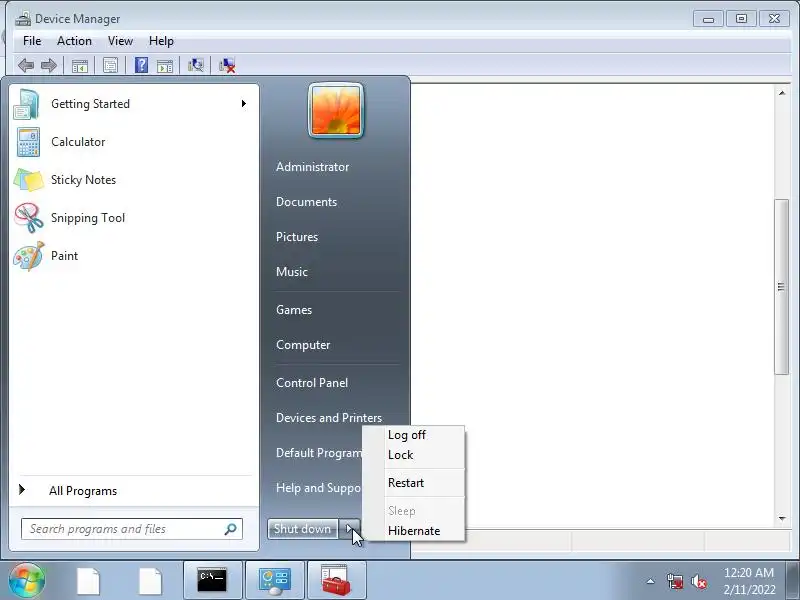800x600 pixels.
Task: Click the Show/Hide Action Pane toolbar icon
Action: tap(165, 65)
